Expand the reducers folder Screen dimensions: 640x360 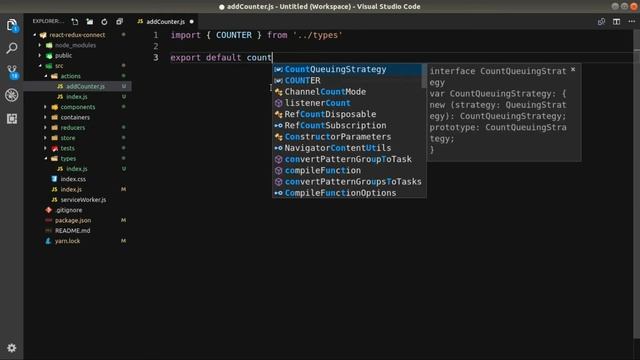(x=46, y=128)
